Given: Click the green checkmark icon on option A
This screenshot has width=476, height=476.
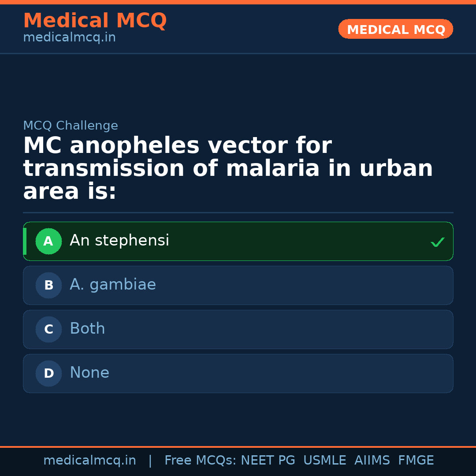Looking at the screenshot, I should pos(438,242).
